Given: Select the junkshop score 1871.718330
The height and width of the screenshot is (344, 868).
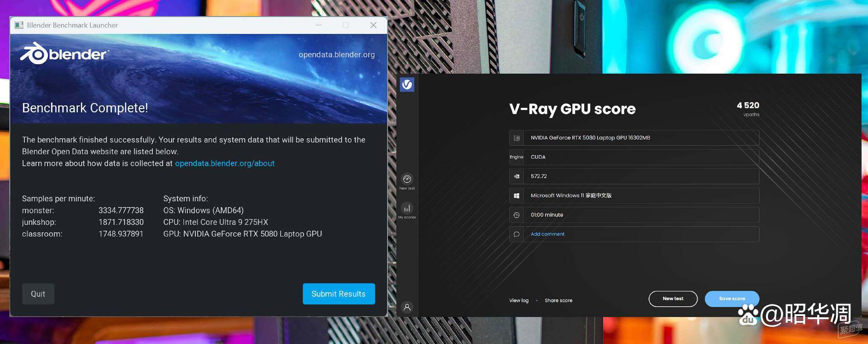Looking at the screenshot, I should 121,222.
